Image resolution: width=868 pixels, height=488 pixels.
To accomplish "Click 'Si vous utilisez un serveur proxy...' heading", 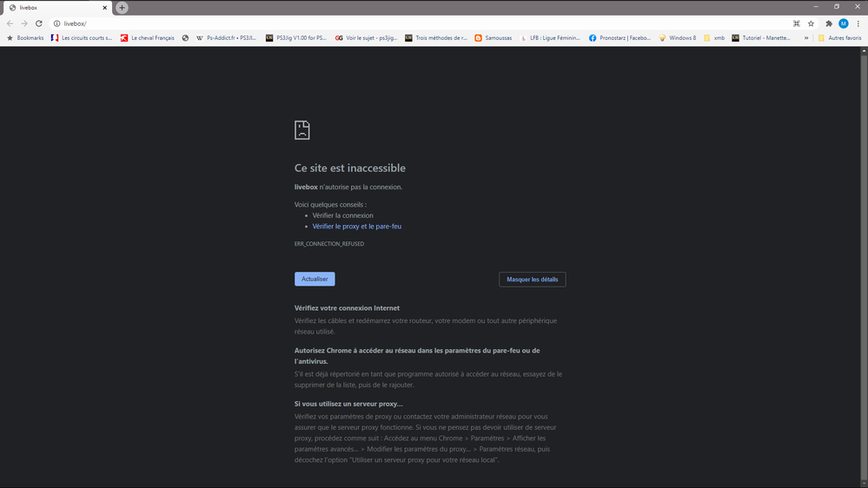I will pyautogui.click(x=348, y=404).
